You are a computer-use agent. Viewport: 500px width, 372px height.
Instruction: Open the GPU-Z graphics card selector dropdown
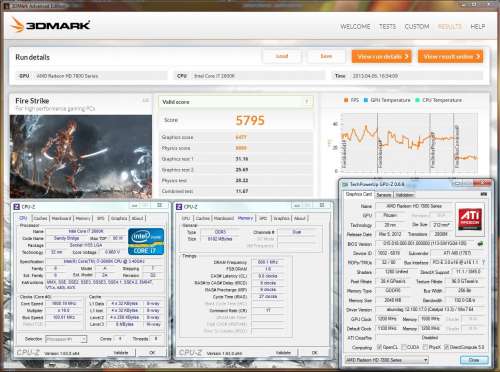[387, 360]
